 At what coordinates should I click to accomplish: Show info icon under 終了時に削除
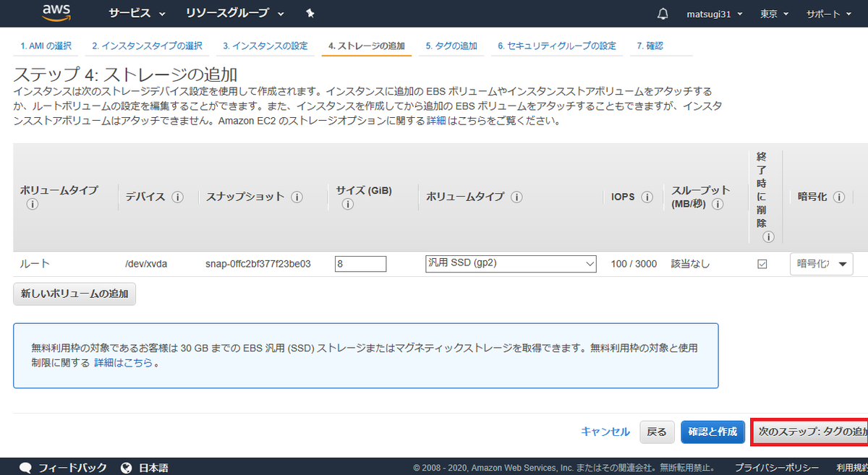(x=768, y=236)
